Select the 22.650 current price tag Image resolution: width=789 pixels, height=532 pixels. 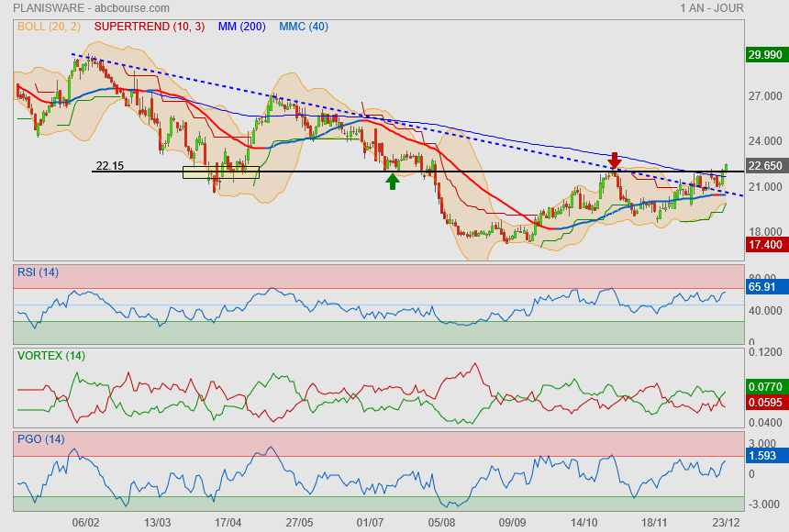[x=764, y=166]
